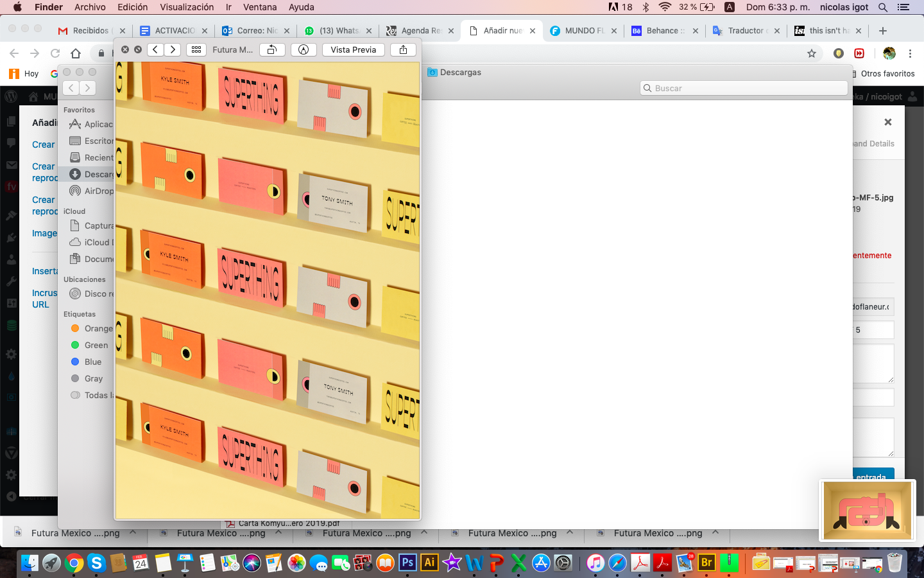Image resolution: width=924 pixels, height=578 pixels.
Task: Expand first Futura Mexico download options
Action: click(x=133, y=532)
